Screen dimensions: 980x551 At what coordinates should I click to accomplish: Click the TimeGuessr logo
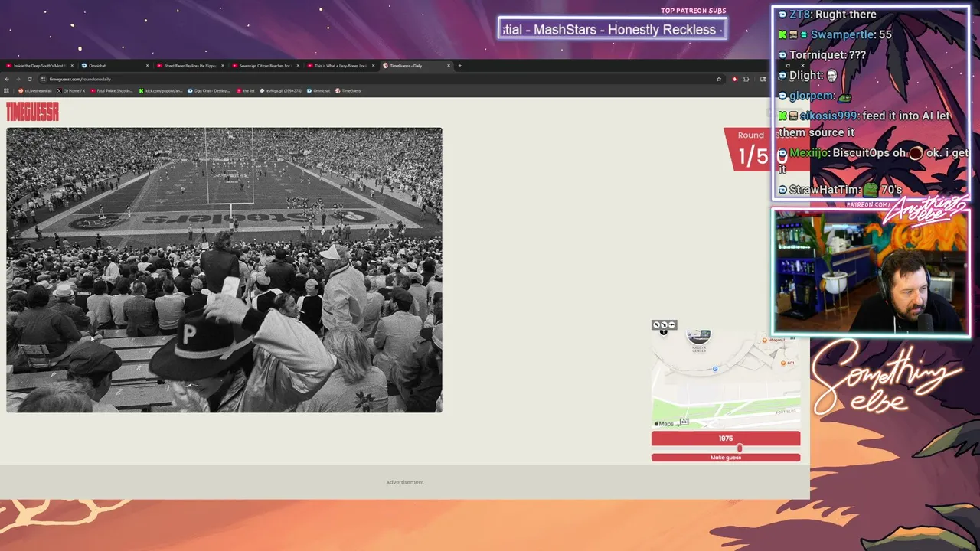click(x=32, y=112)
